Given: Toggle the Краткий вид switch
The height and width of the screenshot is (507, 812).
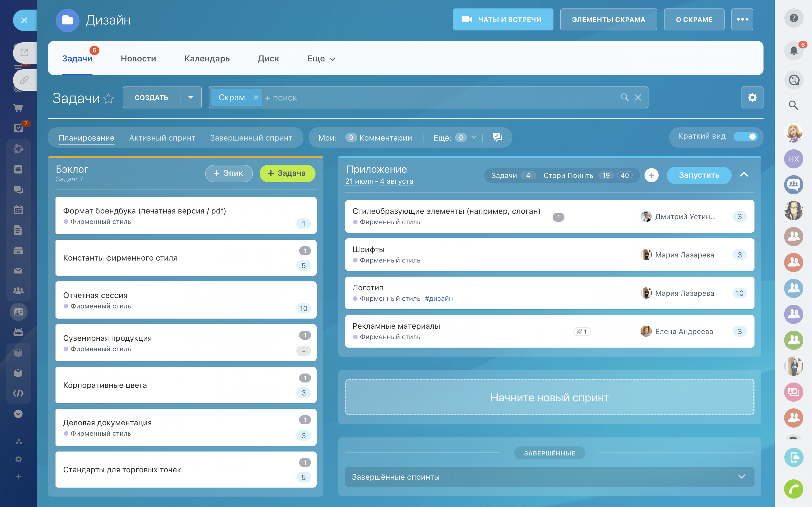Looking at the screenshot, I should point(745,137).
